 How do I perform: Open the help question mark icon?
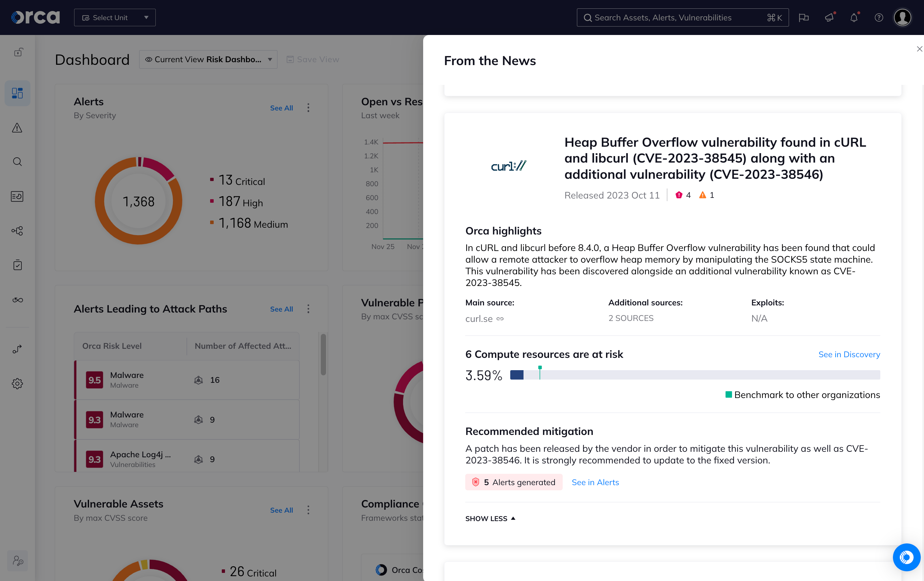point(879,18)
